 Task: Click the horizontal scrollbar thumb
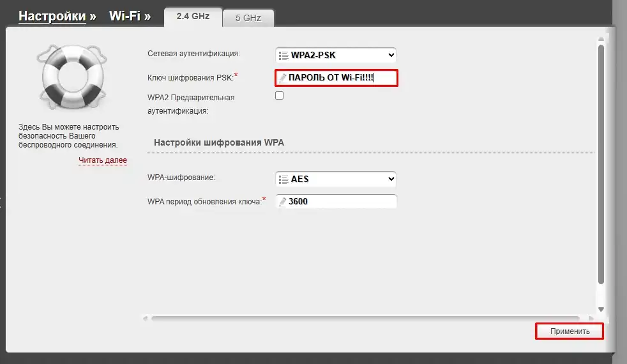click(x=365, y=319)
